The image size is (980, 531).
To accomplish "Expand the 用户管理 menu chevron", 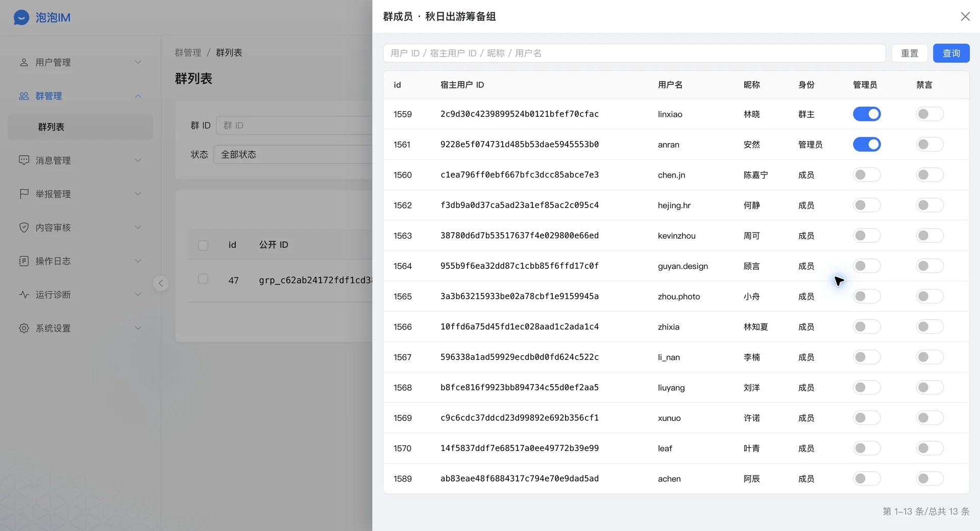I will (138, 62).
